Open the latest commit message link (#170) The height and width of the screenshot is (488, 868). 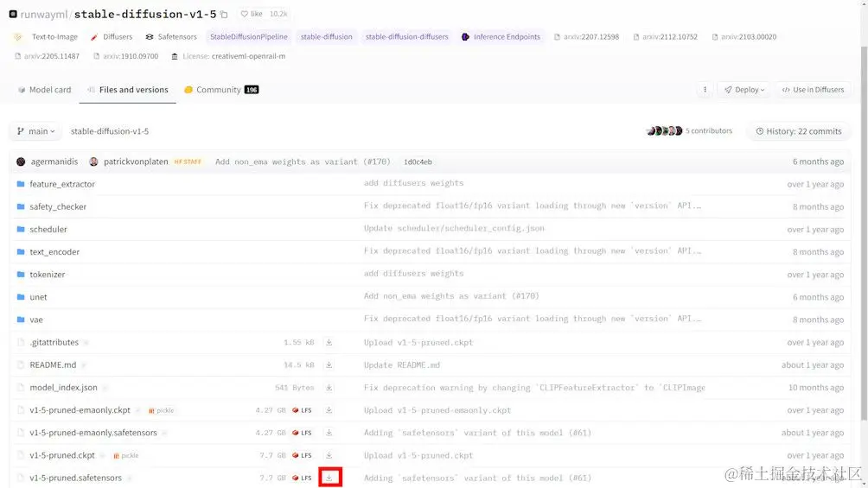303,162
